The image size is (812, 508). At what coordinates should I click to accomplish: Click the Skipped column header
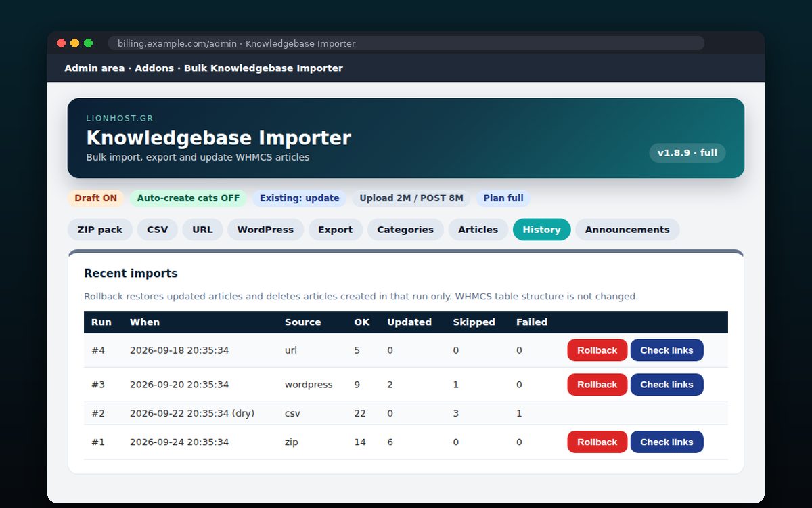pos(474,322)
